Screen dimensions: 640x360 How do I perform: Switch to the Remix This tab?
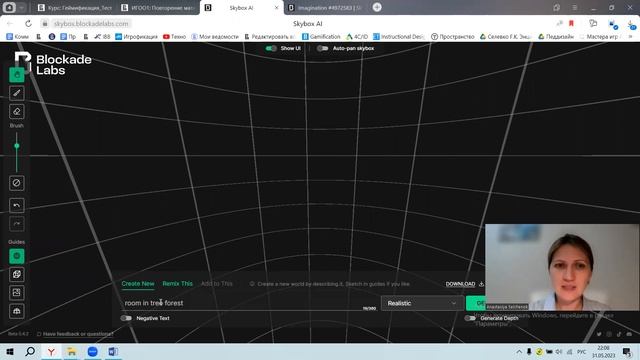tap(178, 284)
